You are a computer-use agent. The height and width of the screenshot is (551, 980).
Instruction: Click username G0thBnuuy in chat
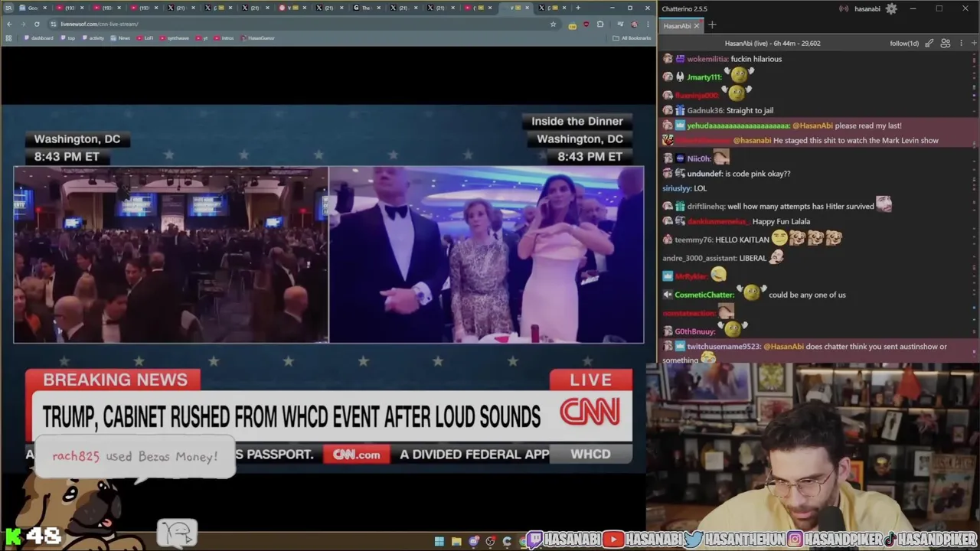click(694, 332)
